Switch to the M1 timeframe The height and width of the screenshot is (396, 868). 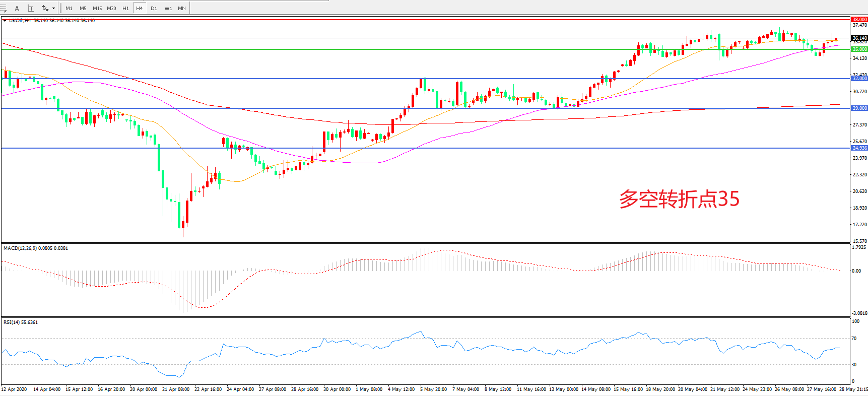(69, 8)
